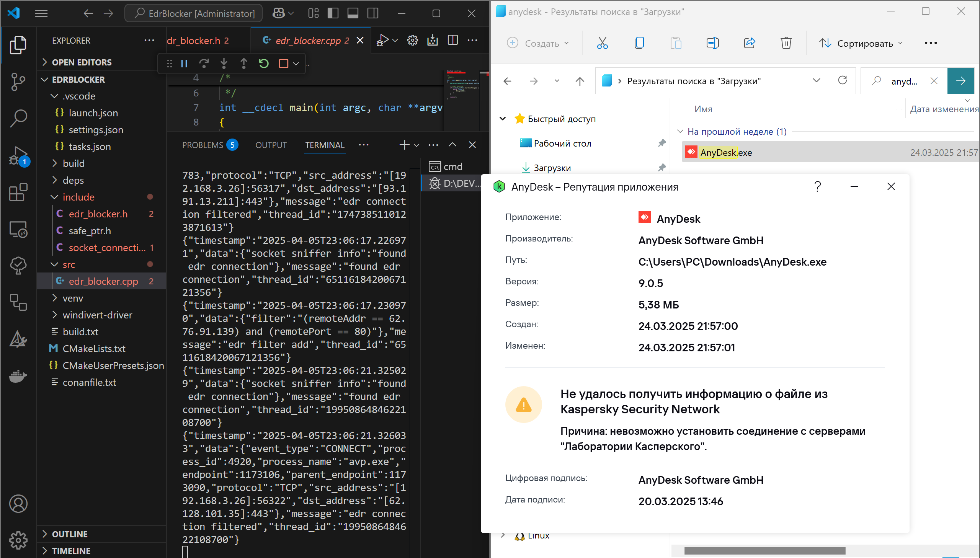Open the Explorer view in VS Code activity bar

point(18,45)
